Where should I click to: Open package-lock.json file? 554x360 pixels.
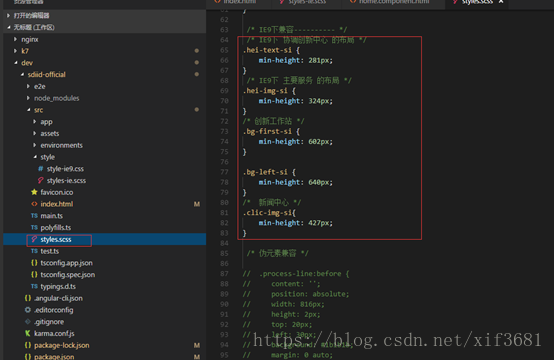pos(61,345)
